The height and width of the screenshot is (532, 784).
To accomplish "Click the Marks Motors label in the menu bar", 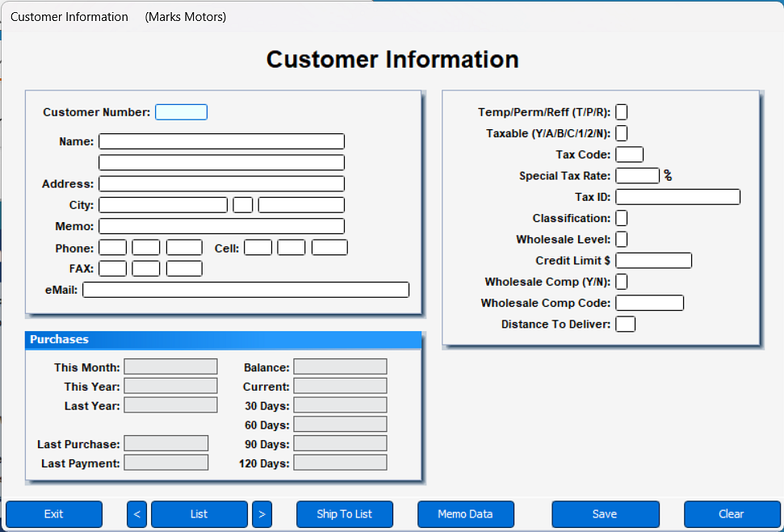I will tap(185, 16).
